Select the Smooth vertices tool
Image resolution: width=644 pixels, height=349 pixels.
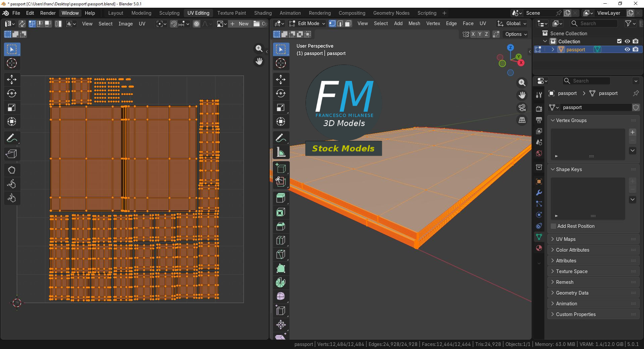tap(281, 297)
